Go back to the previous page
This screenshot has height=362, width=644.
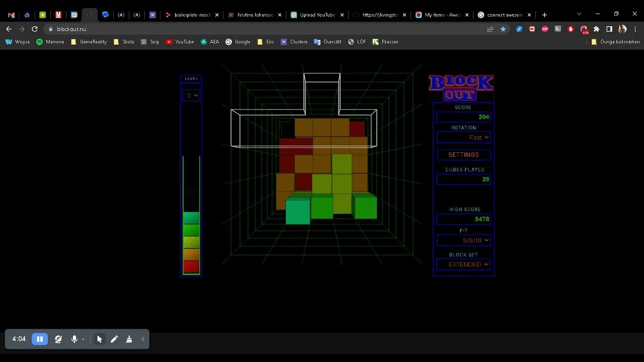click(9, 29)
